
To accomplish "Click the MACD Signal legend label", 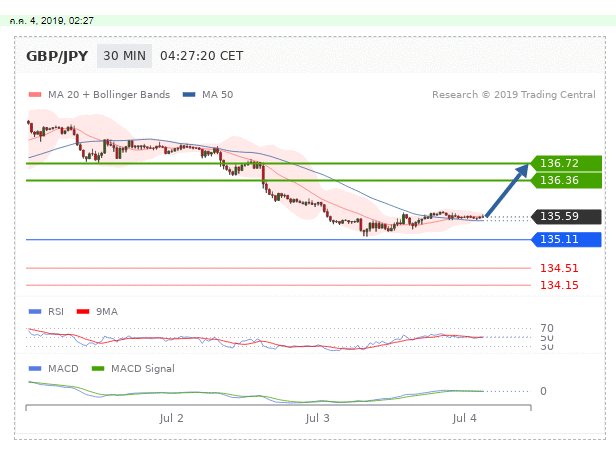I will [x=143, y=369].
